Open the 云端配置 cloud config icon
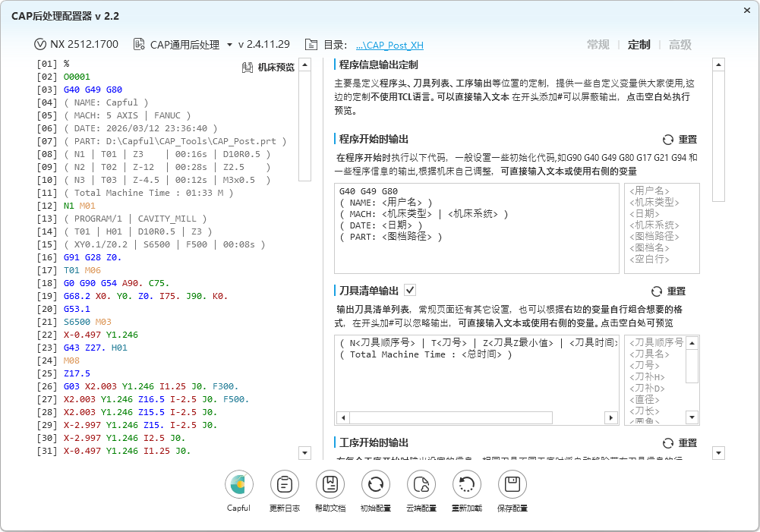Image resolution: width=760 pixels, height=532 pixels. click(x=421, y=485)
